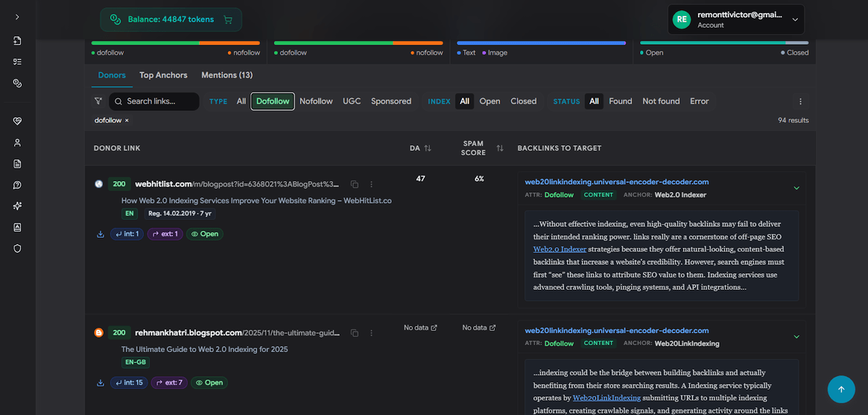Open the three-dot menu for the rehmankhatri.blogspot.com row
The width and height of the screenshot is (868, 415).
[x=371, y=333]
